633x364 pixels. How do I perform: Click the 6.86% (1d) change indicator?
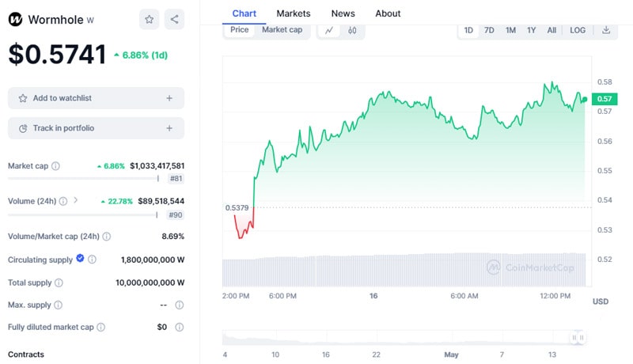tap(141, 55)
